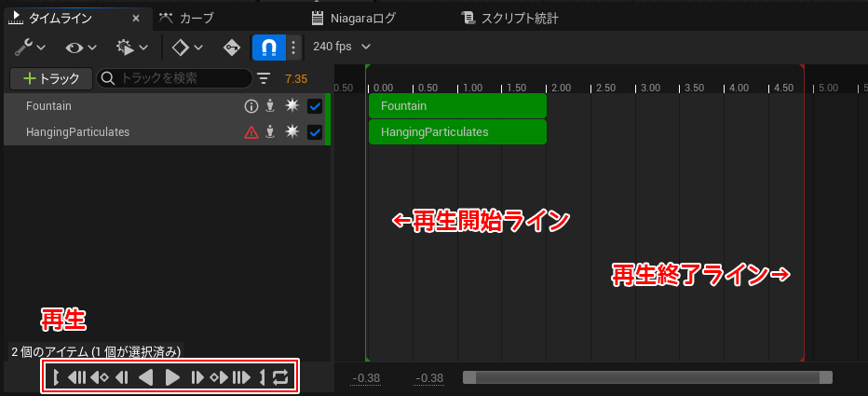Jump to the previous keyframe
The height and width of the screenshot is (396, 868).
click(x=99, y=377)
